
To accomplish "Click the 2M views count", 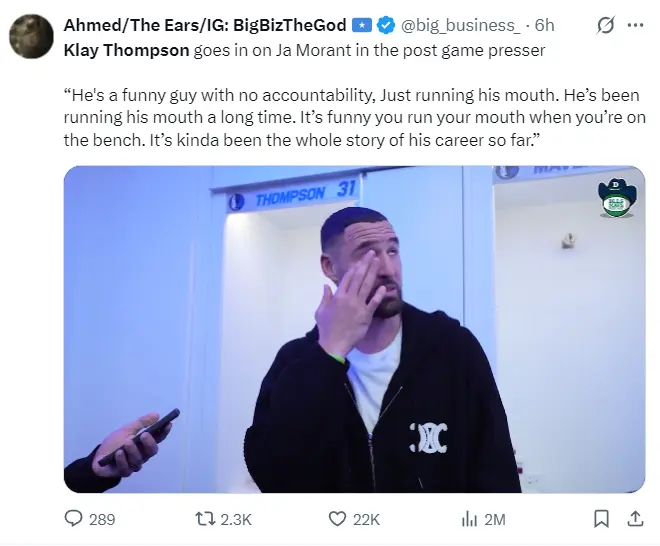I will 494,519.
